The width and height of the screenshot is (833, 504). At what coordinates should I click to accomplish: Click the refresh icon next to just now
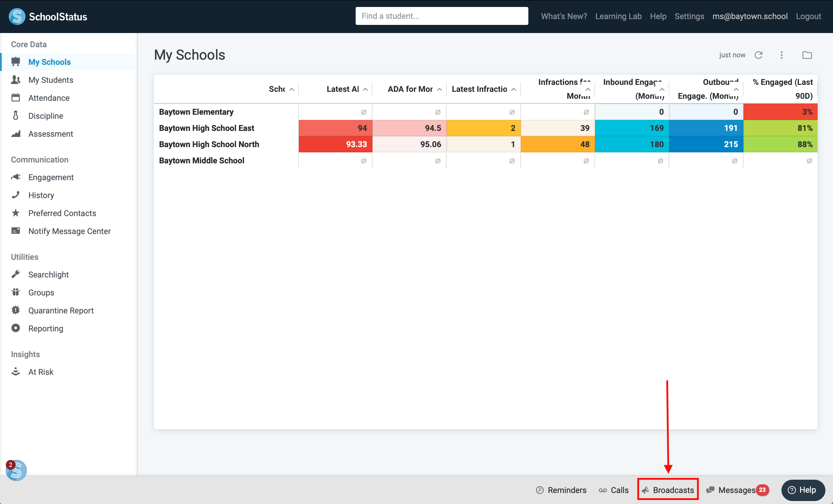(x=758, y=55)
